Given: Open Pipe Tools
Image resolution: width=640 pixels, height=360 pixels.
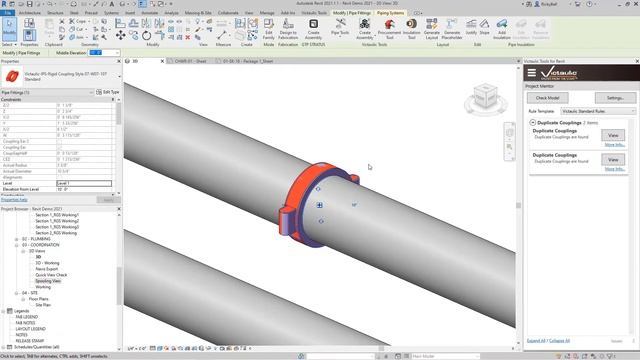Looking at the screenshot, I should click(x=340, y=28).
